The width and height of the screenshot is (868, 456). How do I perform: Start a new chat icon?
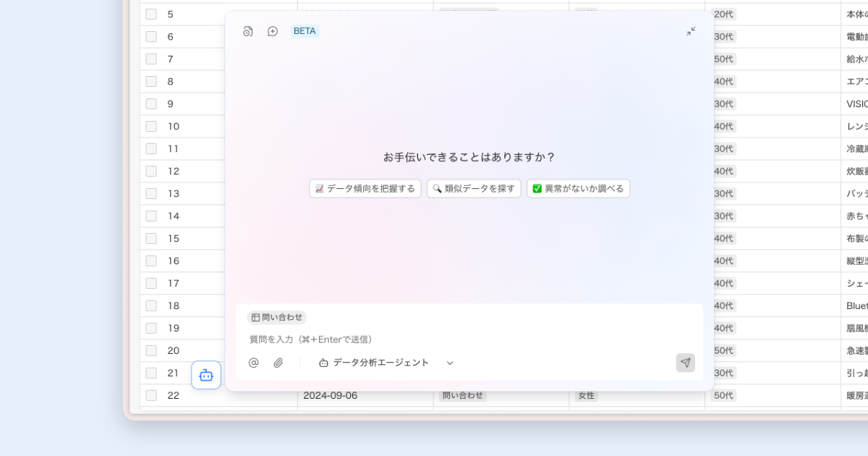click(273, 31)
